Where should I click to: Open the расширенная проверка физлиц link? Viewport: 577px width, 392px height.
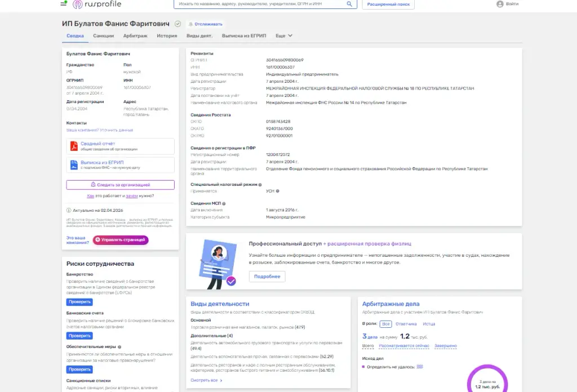point(370,243)
